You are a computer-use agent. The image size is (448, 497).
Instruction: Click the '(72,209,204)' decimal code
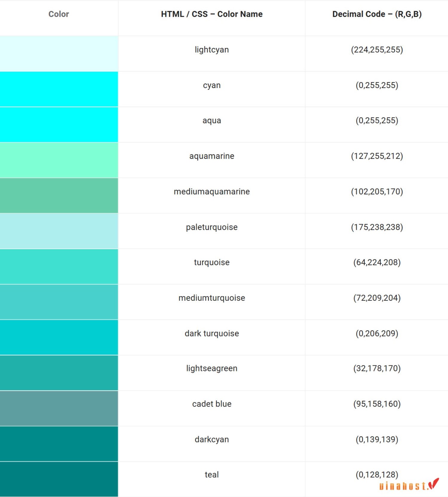tap(377, 298)
